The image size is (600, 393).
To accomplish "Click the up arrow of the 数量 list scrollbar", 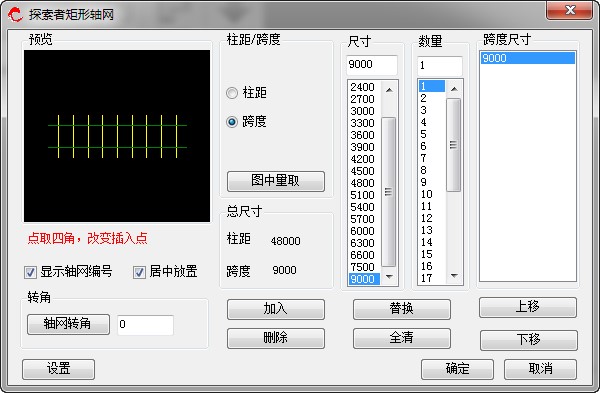I will coord(454,89).
